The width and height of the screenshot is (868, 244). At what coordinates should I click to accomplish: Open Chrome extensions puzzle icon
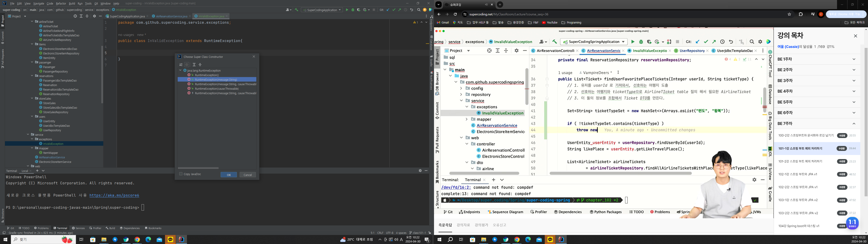click(x=801, y=14)
